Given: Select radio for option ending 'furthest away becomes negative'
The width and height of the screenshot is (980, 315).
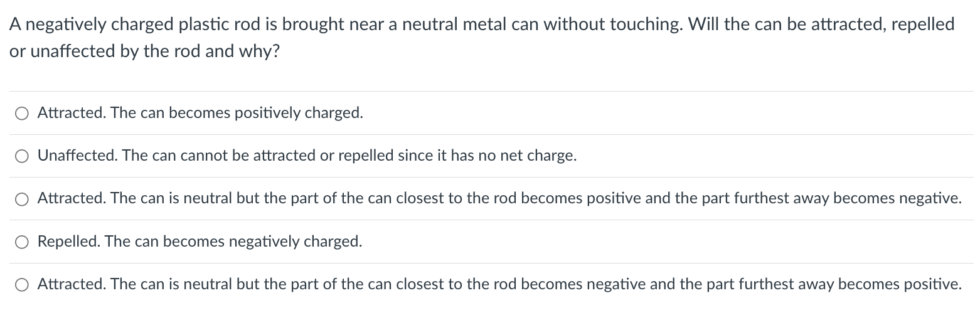Looking at the screenshot, I should pyautogui.click(x=22, y=199).
